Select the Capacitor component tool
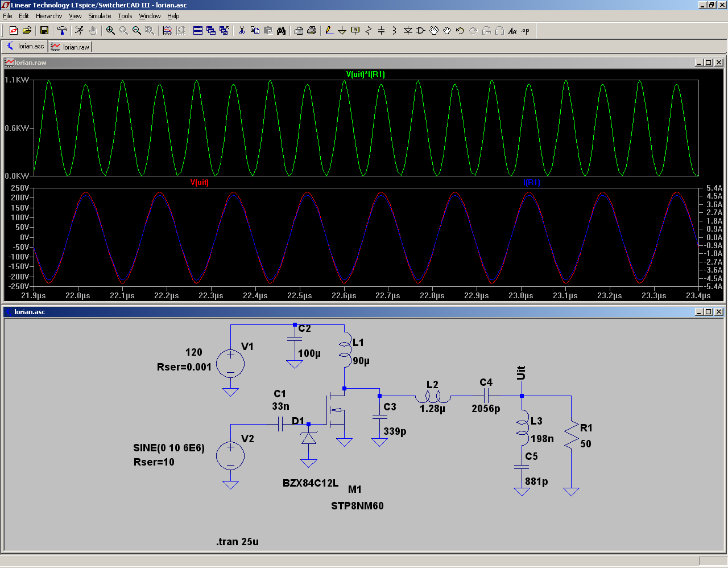 [381, 31]
